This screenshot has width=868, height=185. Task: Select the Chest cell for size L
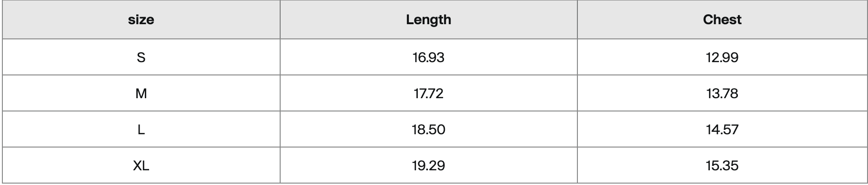722,129
